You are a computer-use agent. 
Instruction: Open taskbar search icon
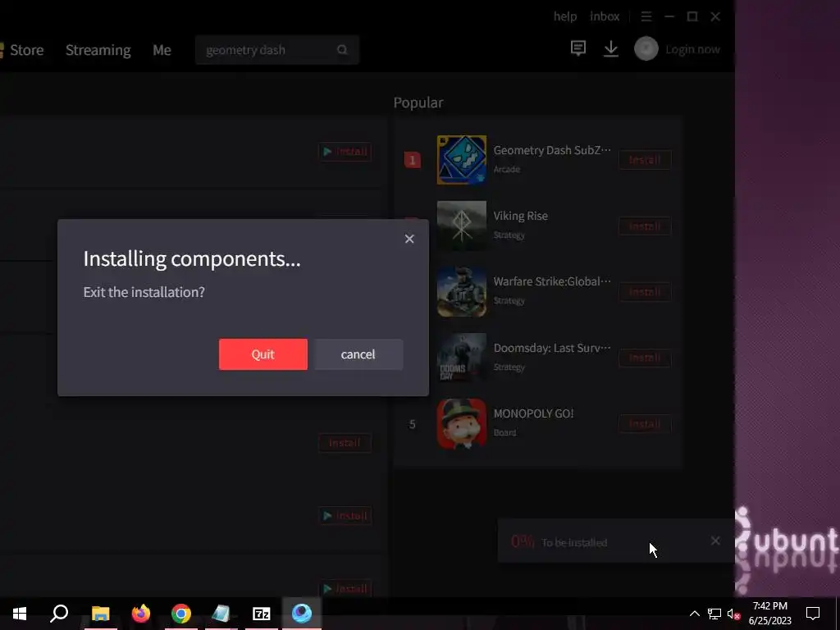coord(59,614)
